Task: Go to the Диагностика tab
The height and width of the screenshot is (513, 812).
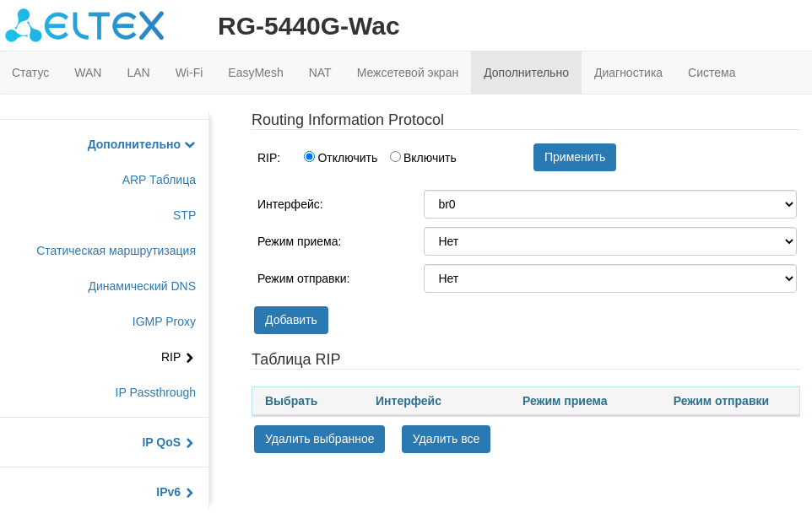Action: click(628, 73)
